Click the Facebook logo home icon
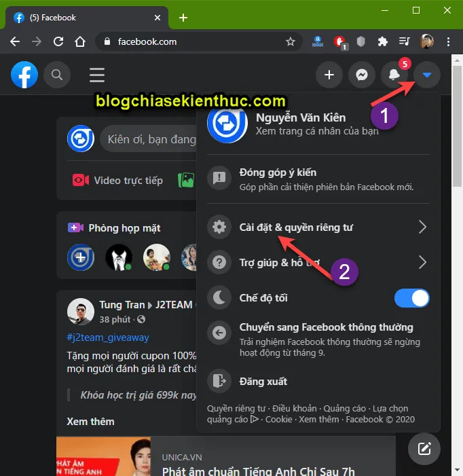Viewport: 463px width, 476px height. [x=24, y=74]
